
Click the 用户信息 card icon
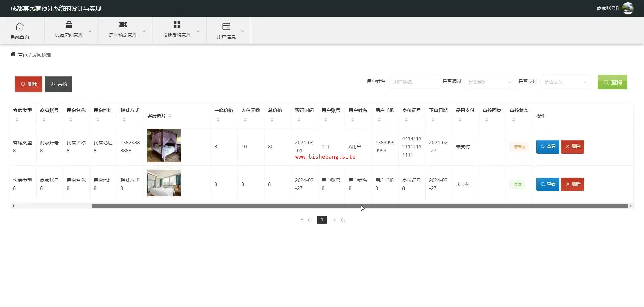click(226, 26)
